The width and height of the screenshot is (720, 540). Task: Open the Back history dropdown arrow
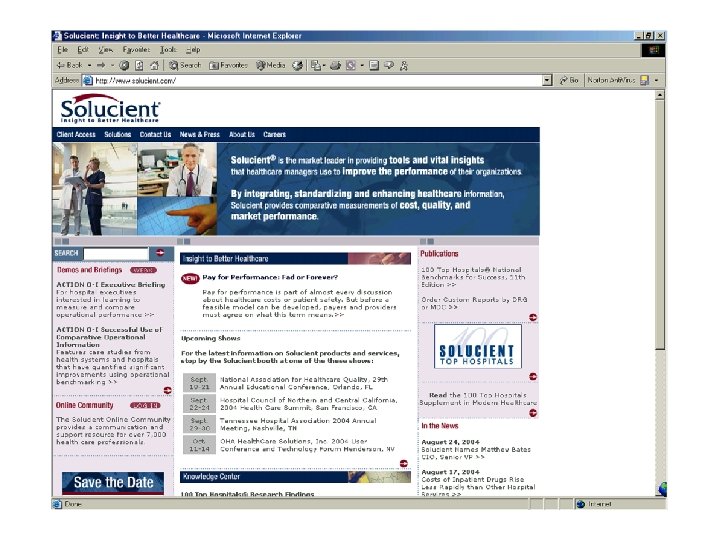[x=90, y=66]
